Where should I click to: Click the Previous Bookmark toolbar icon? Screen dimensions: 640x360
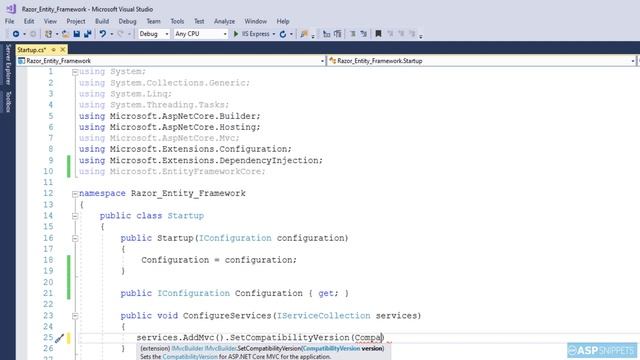click(x=390, y=34)
